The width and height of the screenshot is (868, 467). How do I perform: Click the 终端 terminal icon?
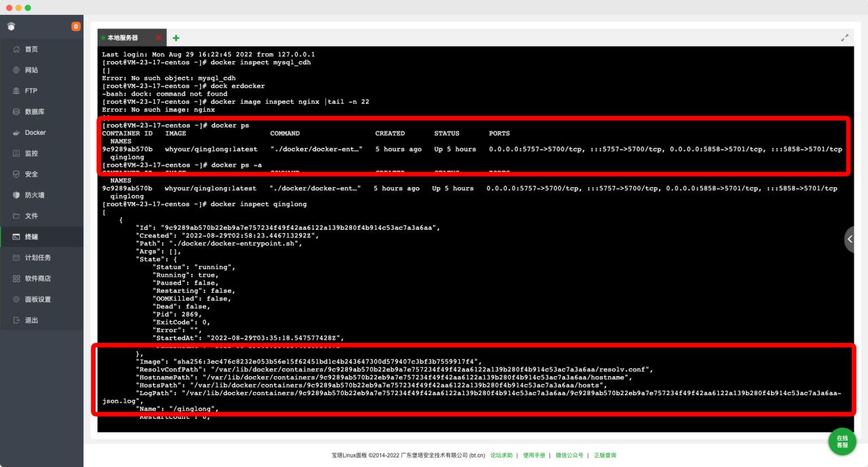click(16, 237)
